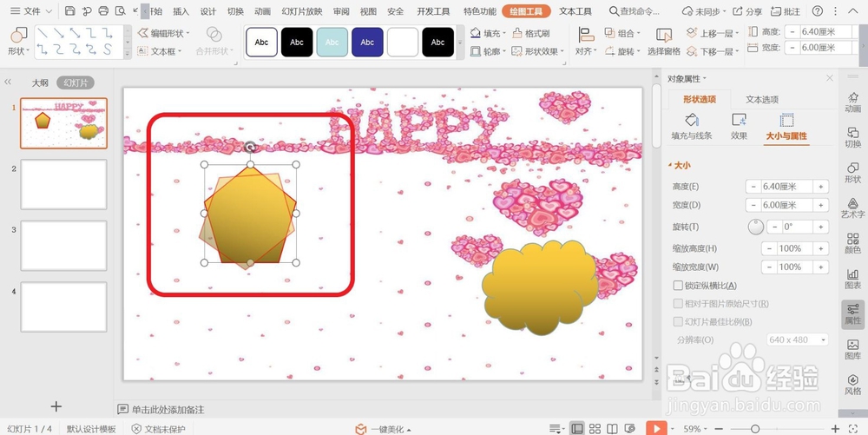
Task: Toggle 相对于图片原始尺寸 checkbox
Action: pos(678,304)
